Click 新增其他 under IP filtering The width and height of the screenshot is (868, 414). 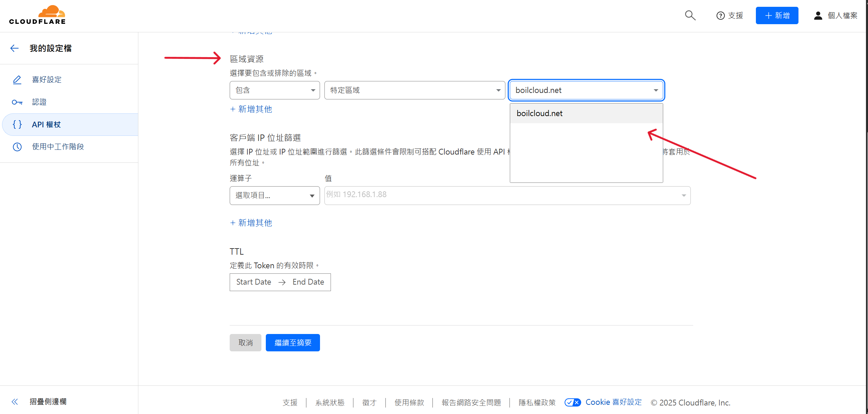pyautogui.click(x=251, y=223)
